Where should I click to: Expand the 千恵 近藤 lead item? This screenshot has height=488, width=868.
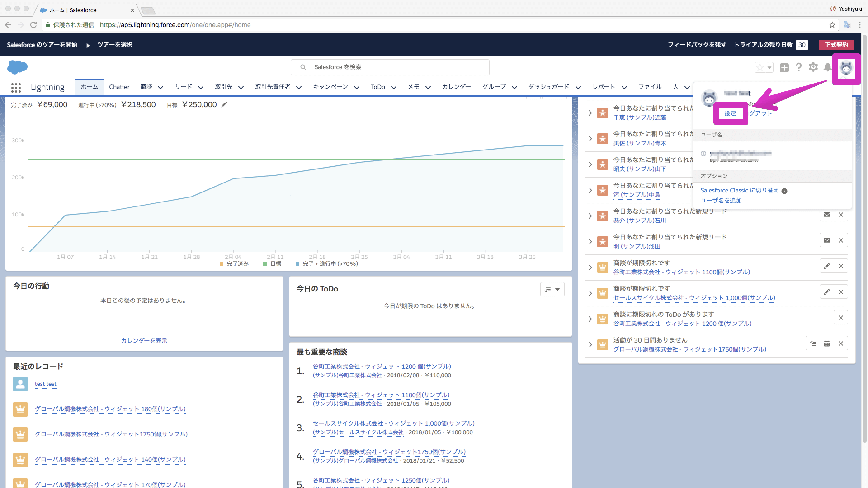tap(590, 113)
